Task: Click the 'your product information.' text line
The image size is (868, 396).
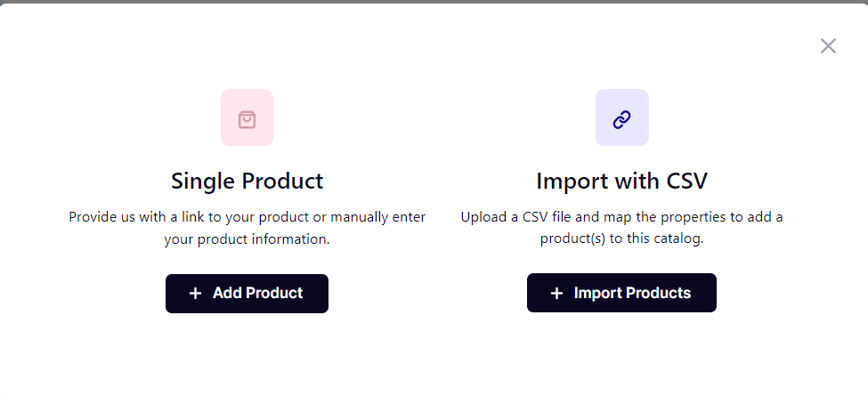Action: click(247, 239)
